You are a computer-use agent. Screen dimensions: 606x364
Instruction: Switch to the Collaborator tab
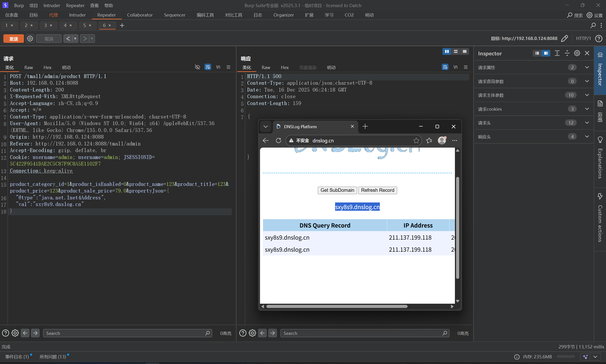tap(140, 15)
